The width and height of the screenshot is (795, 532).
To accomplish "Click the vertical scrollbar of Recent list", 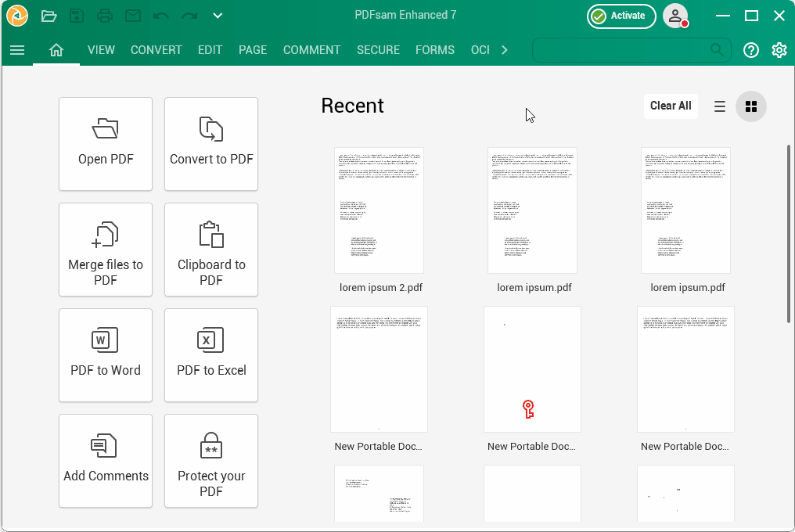I will click(789, 233).
